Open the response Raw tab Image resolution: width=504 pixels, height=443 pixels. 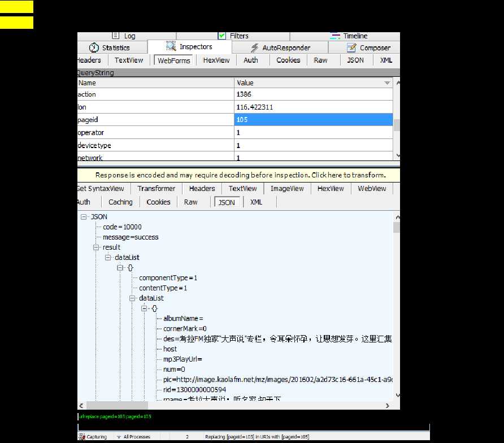tap(190, 202)
